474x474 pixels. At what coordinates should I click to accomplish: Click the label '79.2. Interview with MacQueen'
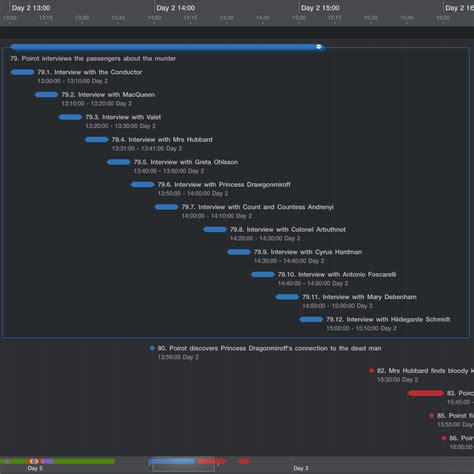(108, 95)
